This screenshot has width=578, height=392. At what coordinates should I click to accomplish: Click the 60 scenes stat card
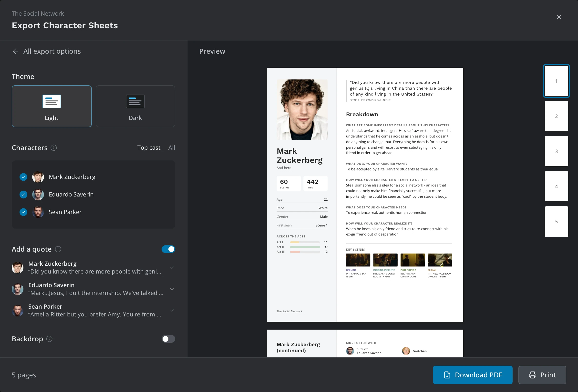[289, 184]
